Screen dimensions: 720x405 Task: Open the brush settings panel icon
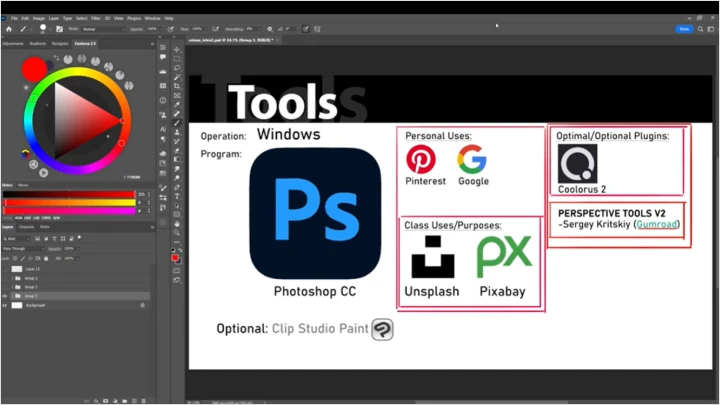click(59, 29)
